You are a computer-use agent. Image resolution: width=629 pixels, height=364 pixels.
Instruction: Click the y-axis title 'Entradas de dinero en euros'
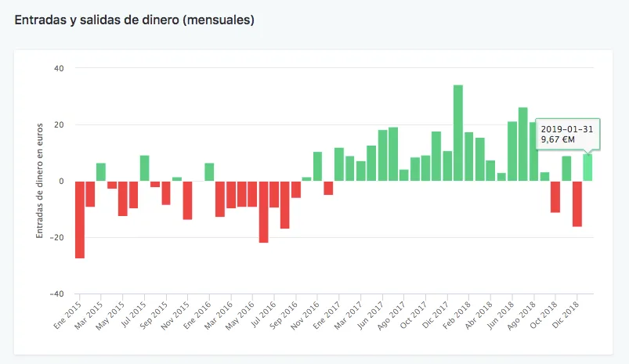41,181
